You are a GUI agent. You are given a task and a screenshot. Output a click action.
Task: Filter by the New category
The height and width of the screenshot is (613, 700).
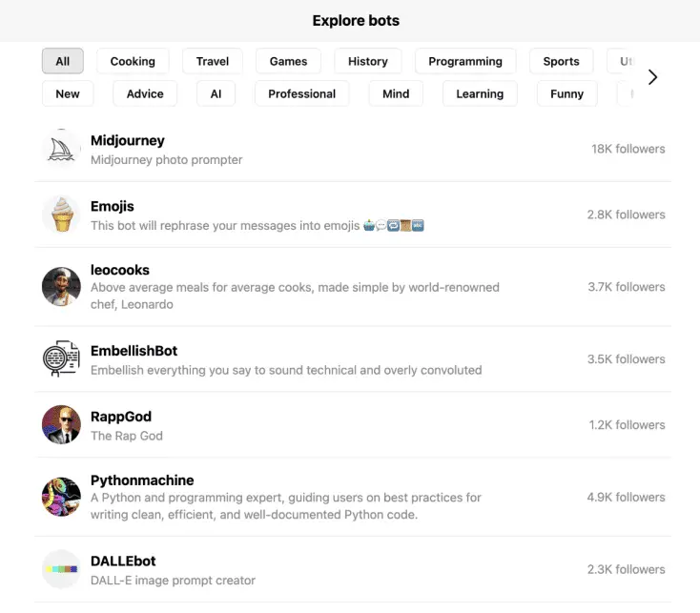point(68,93)
